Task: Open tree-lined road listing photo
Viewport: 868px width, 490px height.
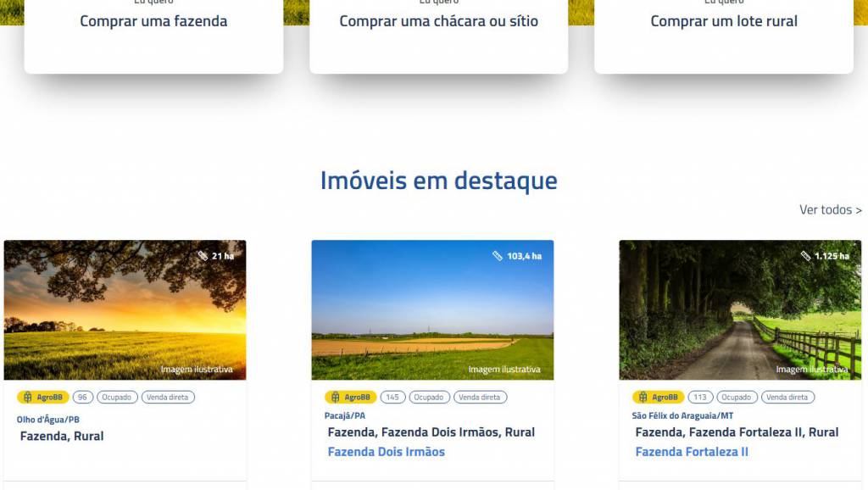Action: click(740, 310)
